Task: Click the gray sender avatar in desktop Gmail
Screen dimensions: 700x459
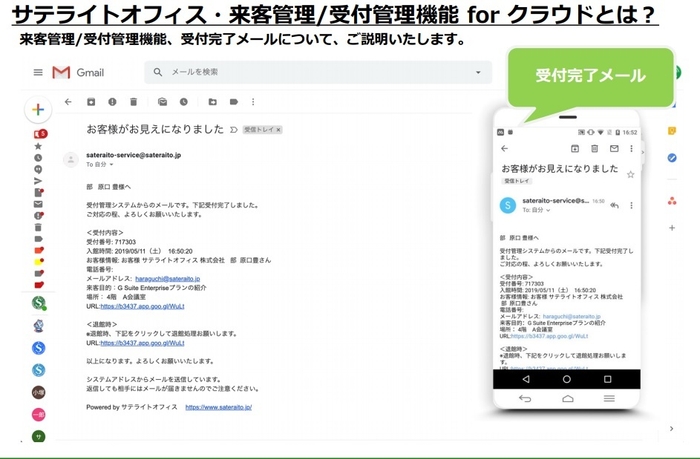Action: [71, 159]
